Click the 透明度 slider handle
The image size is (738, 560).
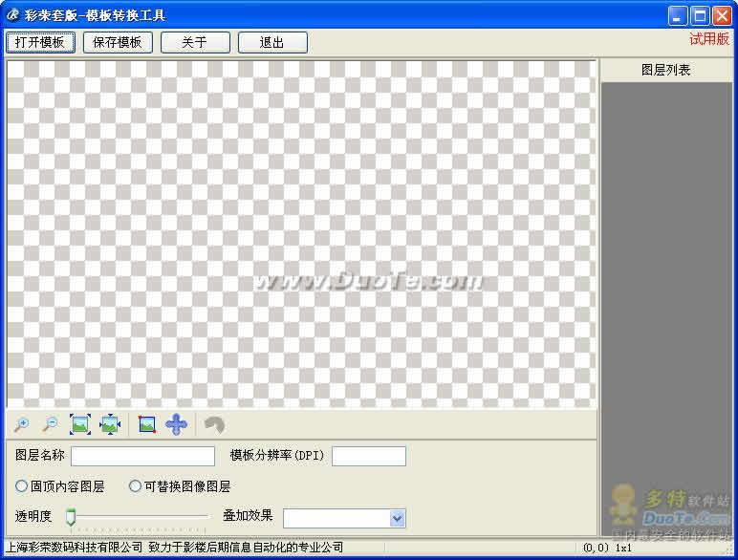coord(71,517)
